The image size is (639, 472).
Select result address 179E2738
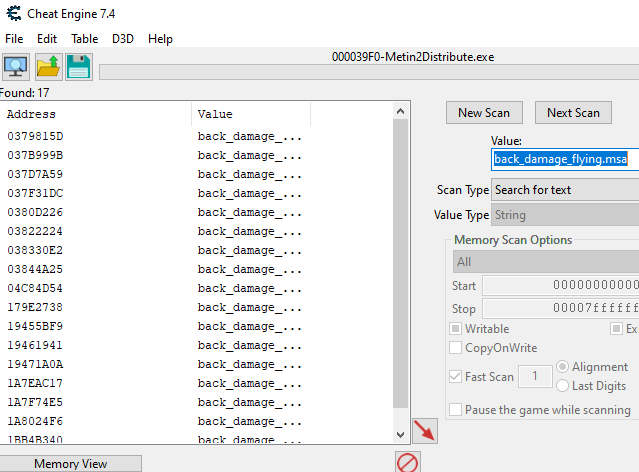35,307
